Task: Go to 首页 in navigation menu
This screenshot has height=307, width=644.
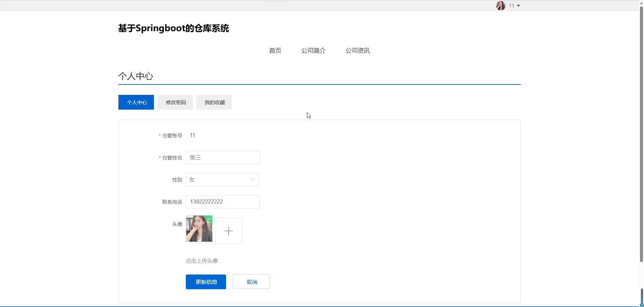Action: click(x=275, y=51)
